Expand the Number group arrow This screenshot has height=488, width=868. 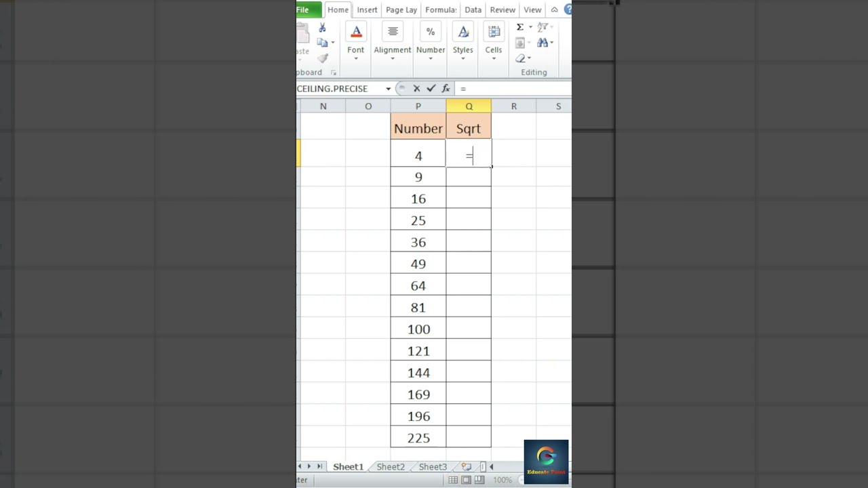tap(431, 59)
